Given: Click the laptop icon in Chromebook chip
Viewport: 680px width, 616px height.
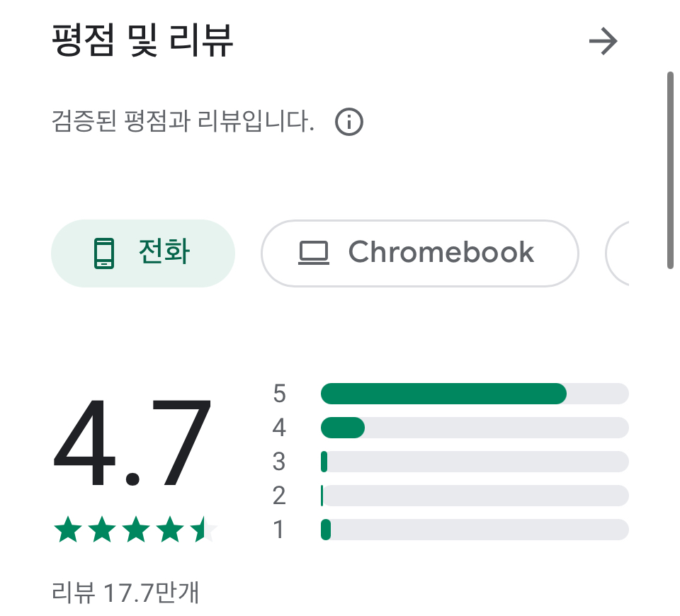Looking at the screenshot, I should tap(314, 253).
